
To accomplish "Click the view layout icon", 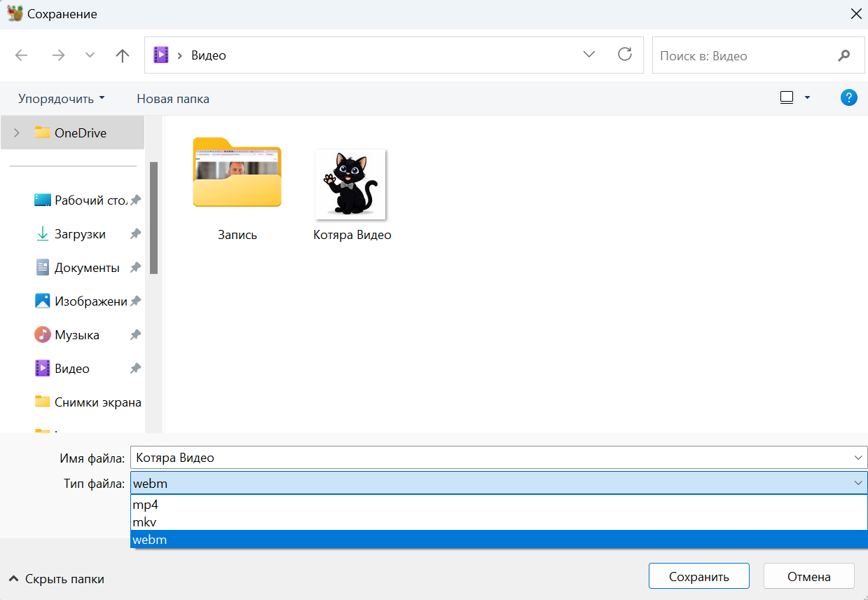I will 787,98.
